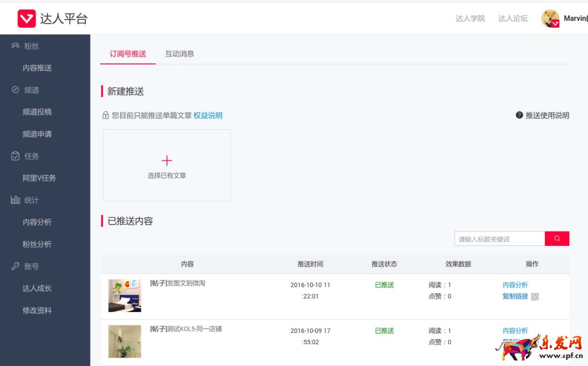Click the question-mark icon for 推送使用说明
Viewport: 588px width, 366px height.
(519, 115)
